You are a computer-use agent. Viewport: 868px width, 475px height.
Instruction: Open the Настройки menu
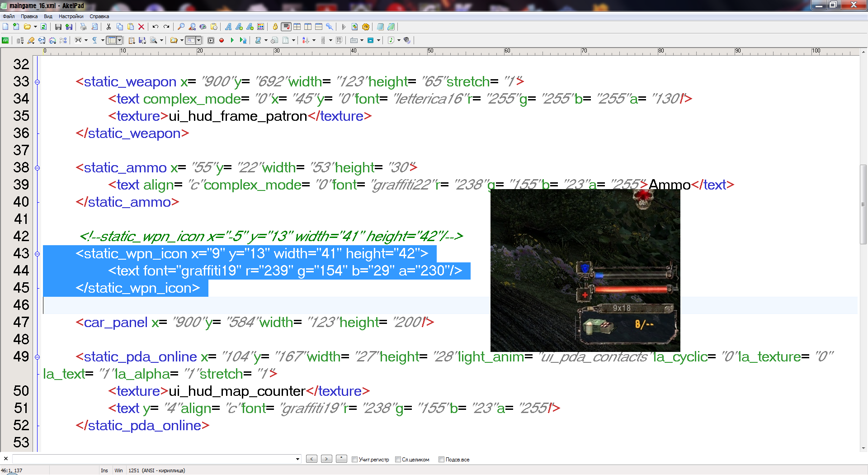[71, 16]
